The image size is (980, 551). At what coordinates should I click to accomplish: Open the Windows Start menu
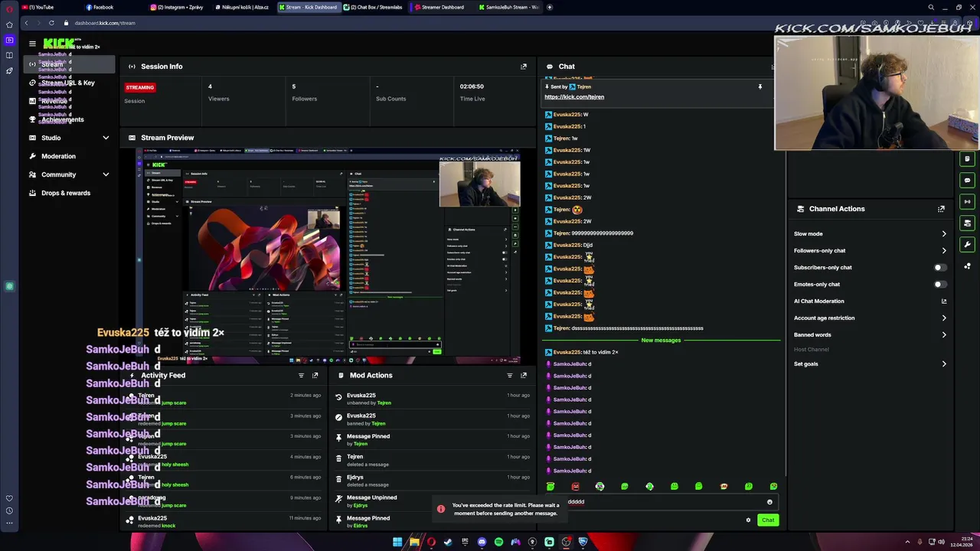[x=397, y=543]
